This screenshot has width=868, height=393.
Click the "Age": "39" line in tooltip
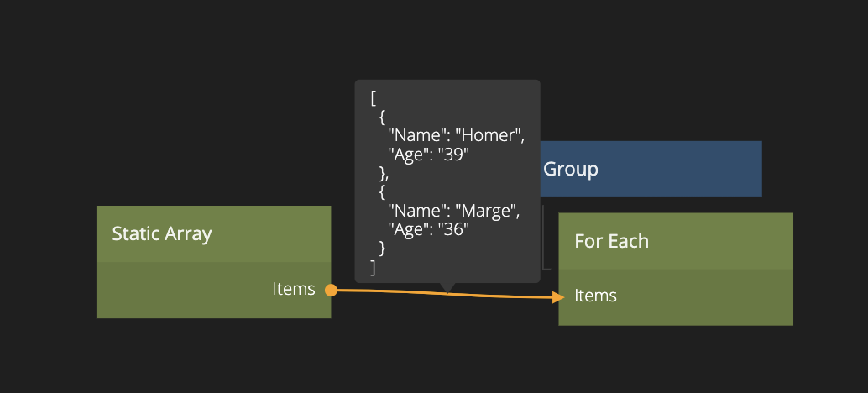427,155
